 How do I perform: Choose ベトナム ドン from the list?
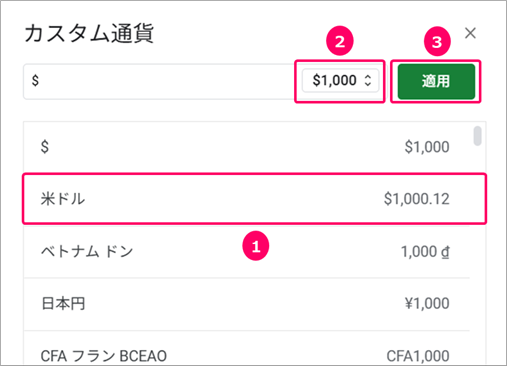[247, 252]
